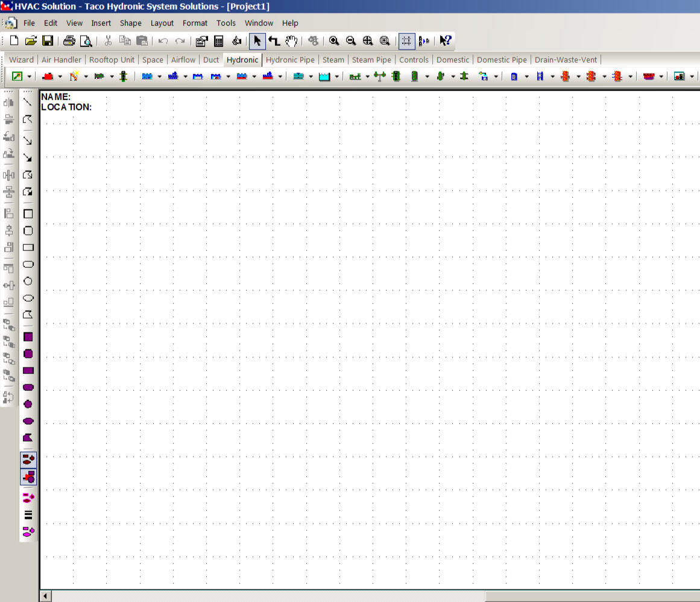The height and width of the screenshot is (602, 700).
Task: Click the red heat exchanger icon at the far right
Action: point(649,77)
